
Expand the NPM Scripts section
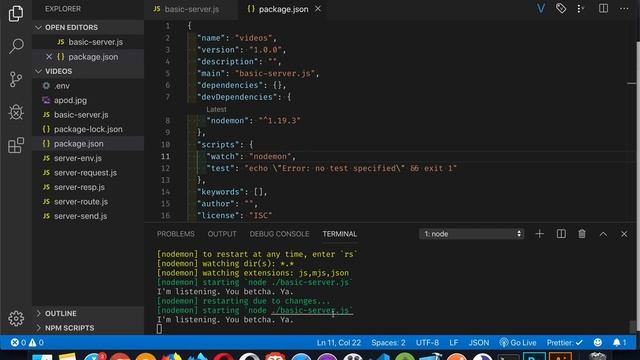click(88, 328)
